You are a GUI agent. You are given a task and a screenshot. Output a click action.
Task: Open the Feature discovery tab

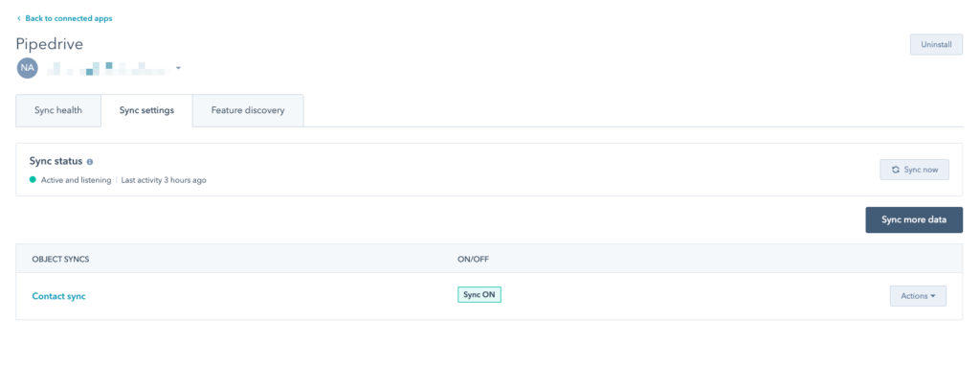248,111
